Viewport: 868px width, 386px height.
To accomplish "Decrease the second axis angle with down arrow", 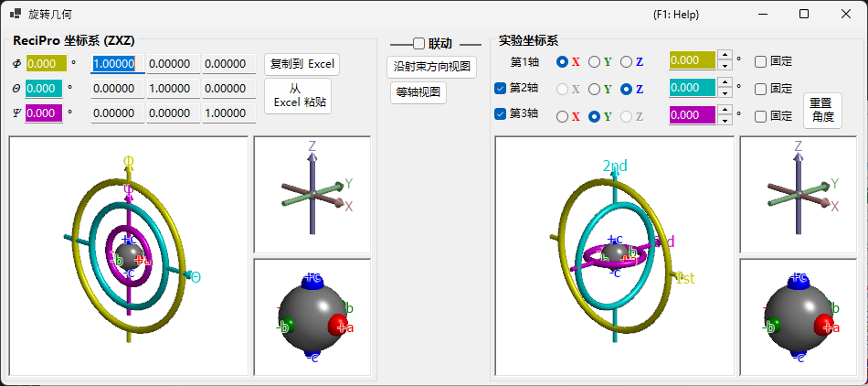I will coord(724,93).
